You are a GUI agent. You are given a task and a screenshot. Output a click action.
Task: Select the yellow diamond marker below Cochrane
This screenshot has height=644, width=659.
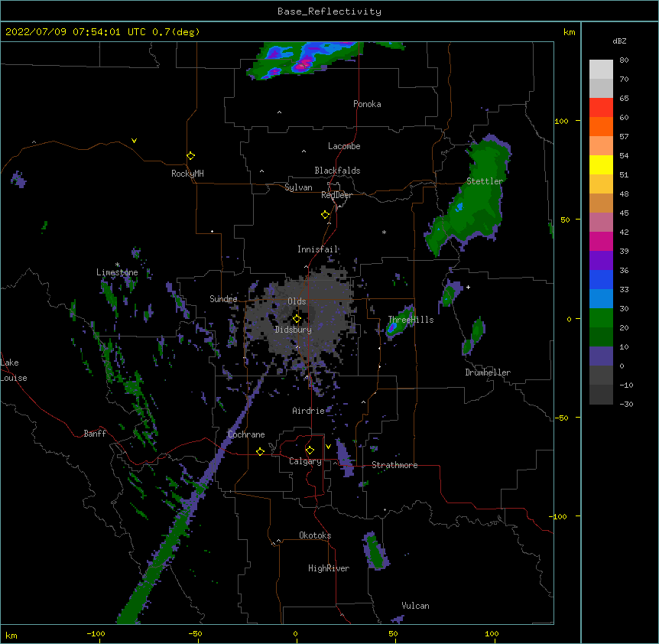tap(260, 451)
